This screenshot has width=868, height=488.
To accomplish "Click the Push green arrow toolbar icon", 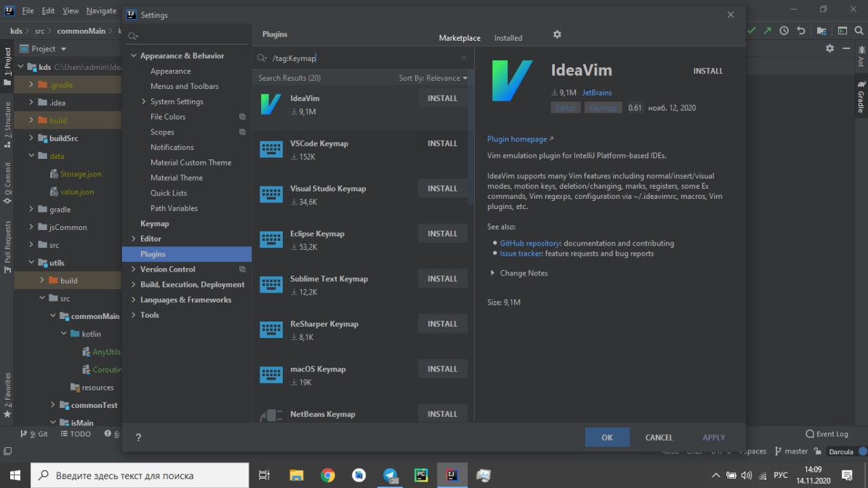I will coord(768,31).
